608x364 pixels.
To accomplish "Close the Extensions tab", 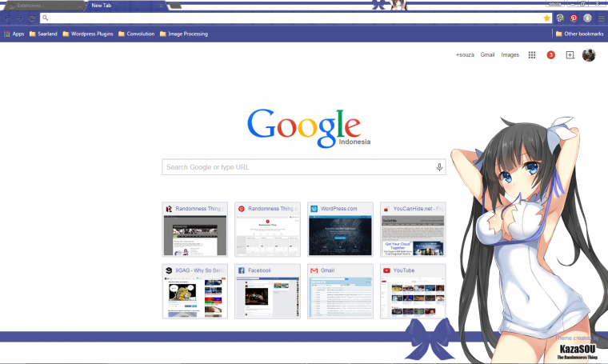I will coord(80,6).
